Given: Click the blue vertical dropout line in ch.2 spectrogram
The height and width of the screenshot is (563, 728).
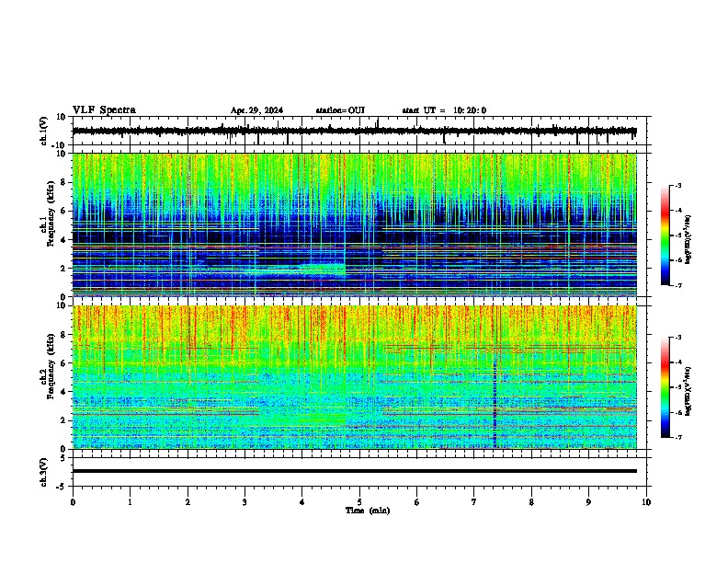Looking at the screenshot, I should 495,402.
